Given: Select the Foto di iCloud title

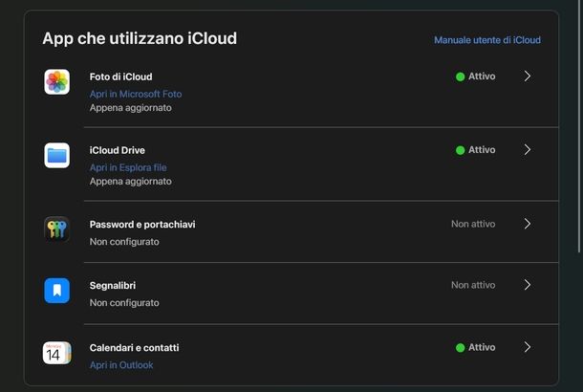Looking at the screenshot, I should pos(120,76).
